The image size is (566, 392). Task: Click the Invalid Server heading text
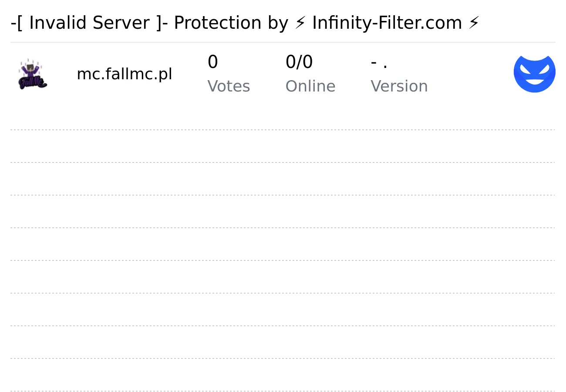89,23
